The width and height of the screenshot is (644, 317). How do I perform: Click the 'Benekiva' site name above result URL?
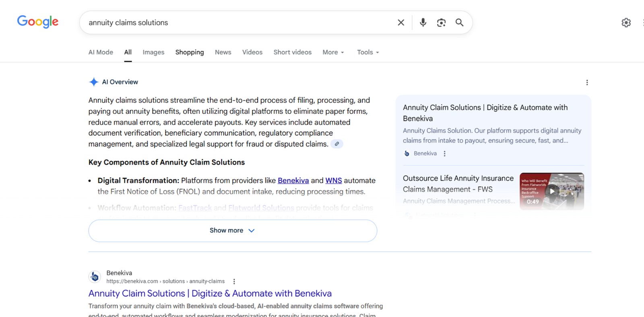pos(119,273)
